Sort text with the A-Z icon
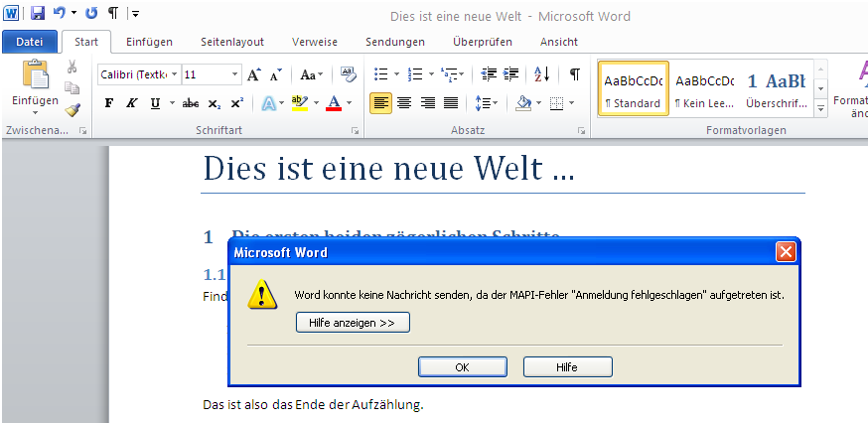Image resolution: width=868 pixels, height=423 pixels. (541, 74)
